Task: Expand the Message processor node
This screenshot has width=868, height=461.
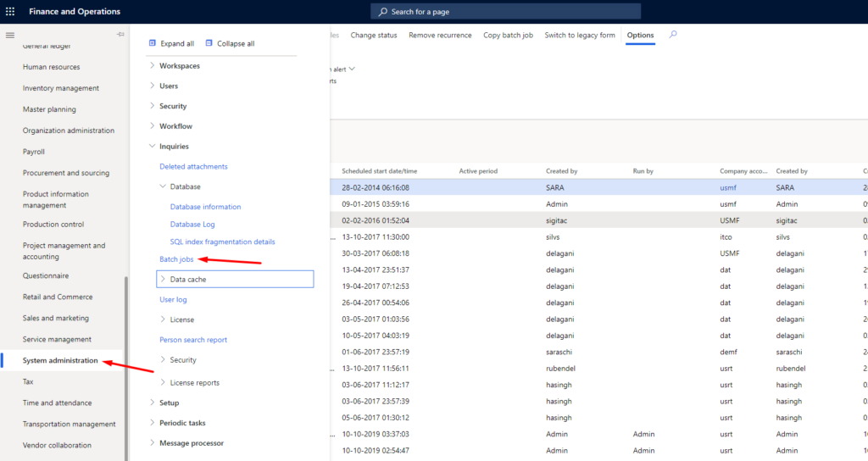Action: [152, 442]
